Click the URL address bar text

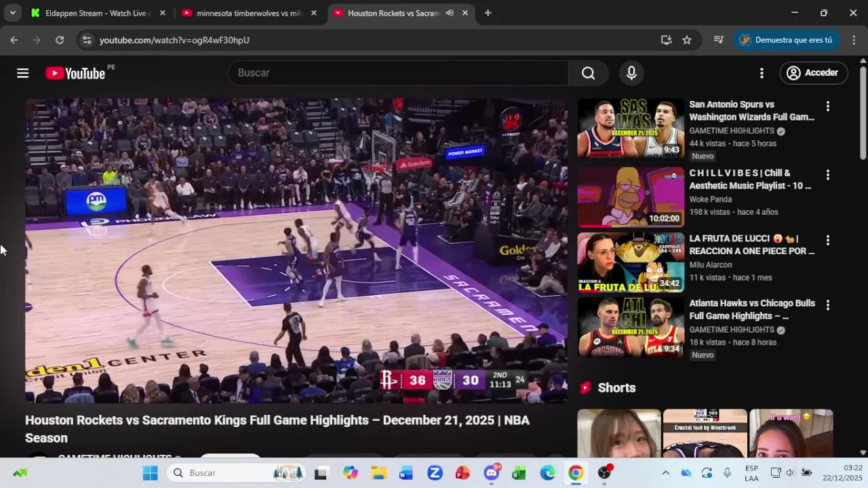click(174, 40)
